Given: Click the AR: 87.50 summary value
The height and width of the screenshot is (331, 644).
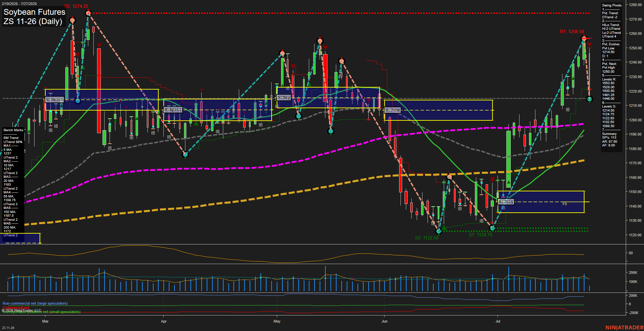Looking at the screenshot, I should 609,142.
